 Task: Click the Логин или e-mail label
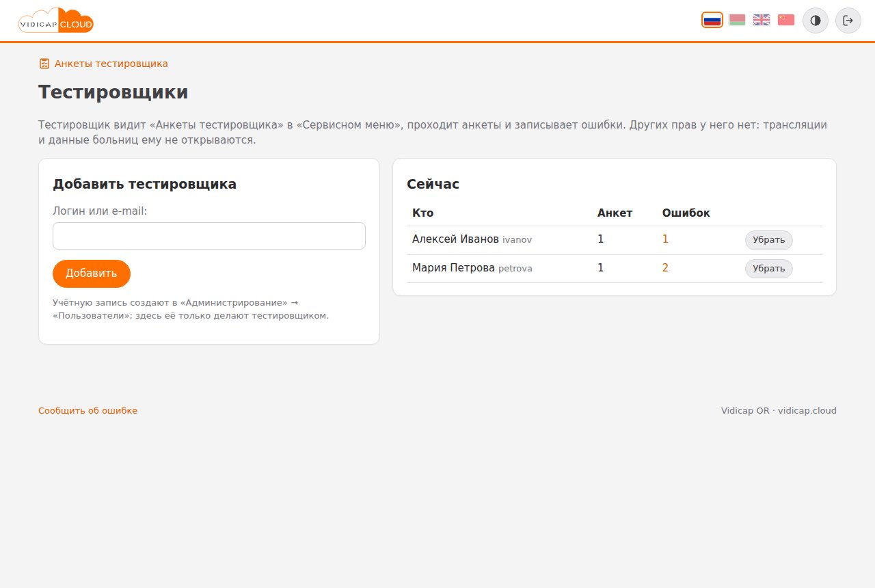100,211
